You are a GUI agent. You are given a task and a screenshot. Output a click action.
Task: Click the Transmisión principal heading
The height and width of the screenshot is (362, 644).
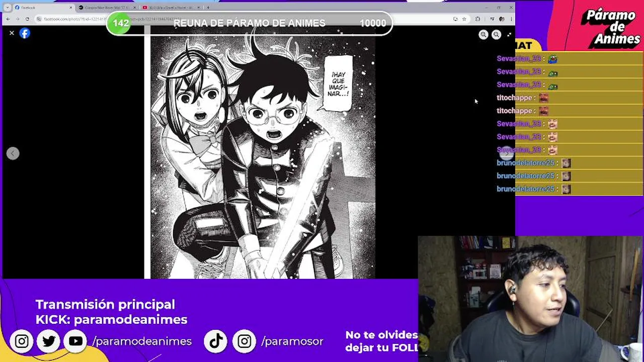105,304
